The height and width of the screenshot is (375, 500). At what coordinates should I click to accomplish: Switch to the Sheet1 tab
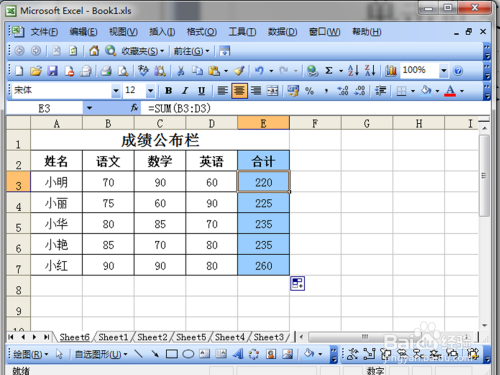(x=113, y=337)
